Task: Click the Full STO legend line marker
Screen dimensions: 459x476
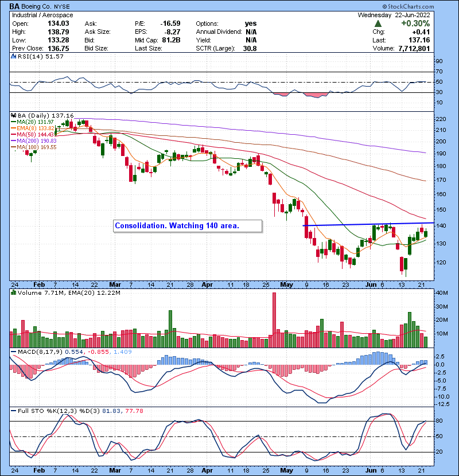Action: point(13,411)
